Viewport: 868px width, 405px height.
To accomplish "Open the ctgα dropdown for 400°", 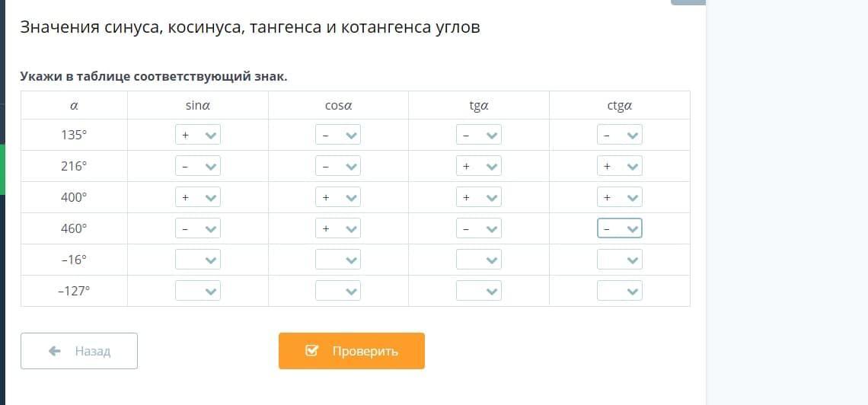I will (x=620, y=198).
